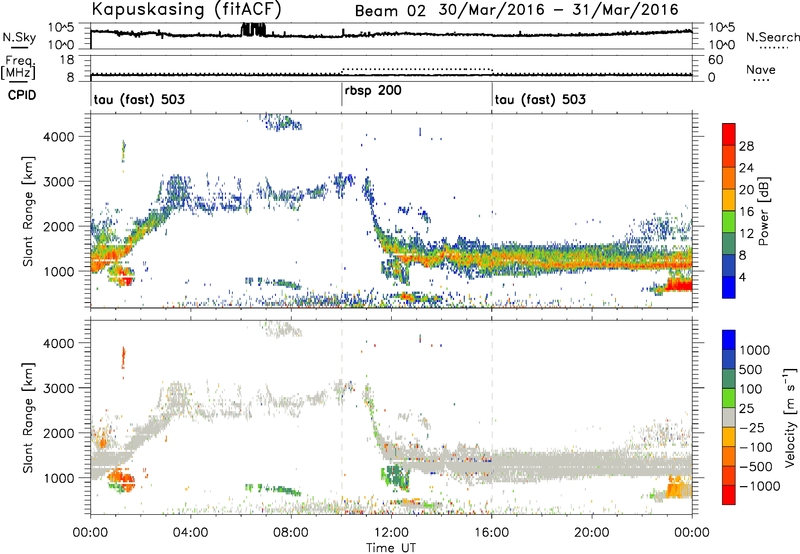Image resolution: width=800 pixels, height=554 pixels.
Task: Click the "Time UT" axis title
Action: pos(391,547)
